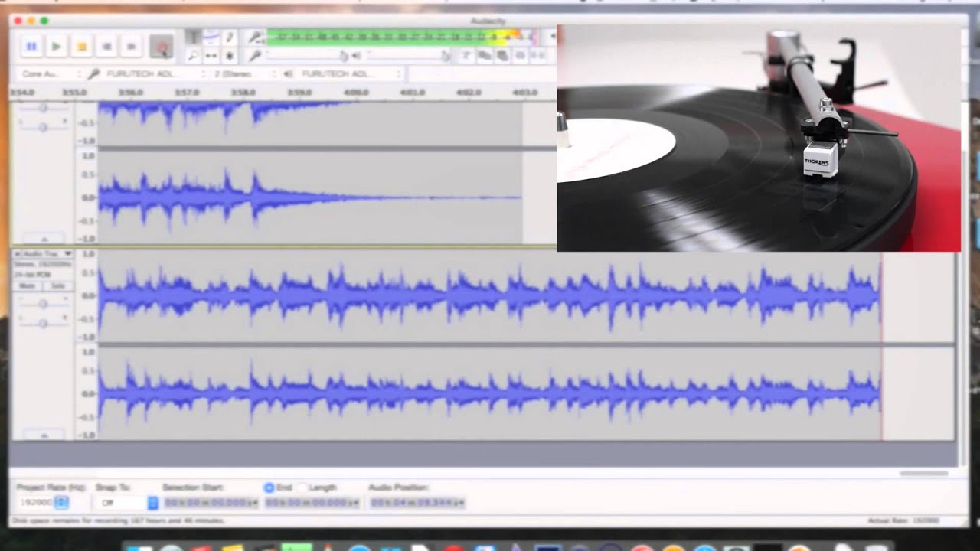Image resolution: width=980 pixels, height=551 pixels.
Task: Select the Zoom (magnifier) tool
Action: [193, 56]
